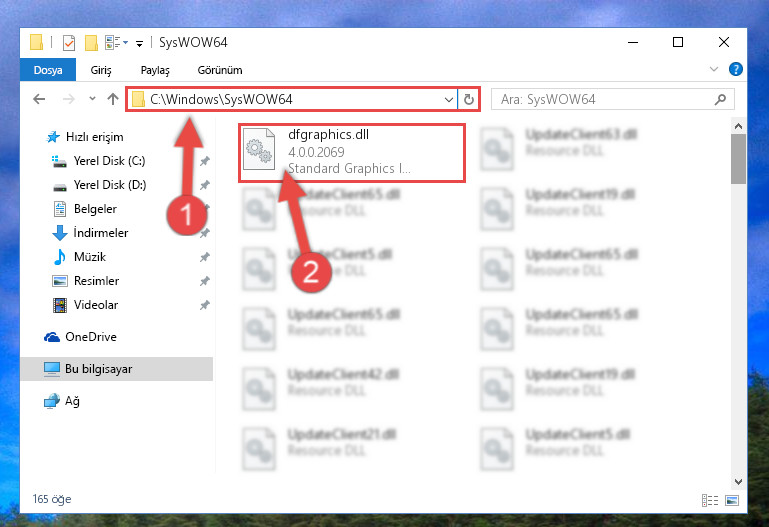Select the UpdateClient42.dll file
769x527 pixels.
(321, 389)
